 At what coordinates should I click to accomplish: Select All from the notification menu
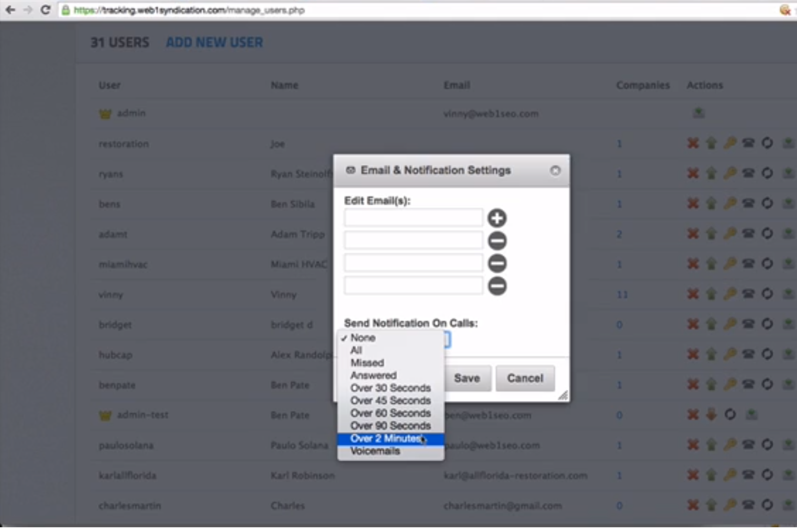click(356, 350)
